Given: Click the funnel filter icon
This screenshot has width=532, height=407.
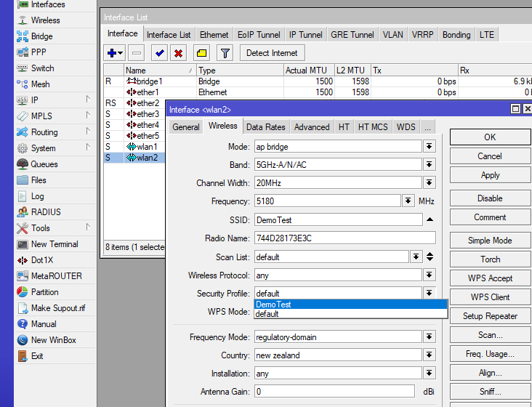Looking at the screenshot, I should coord(225,53).
